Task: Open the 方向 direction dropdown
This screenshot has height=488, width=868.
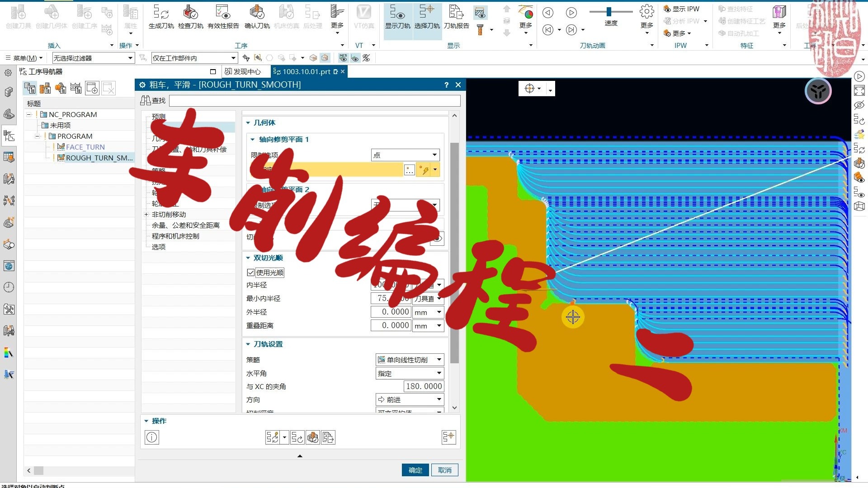Action: pyautogui.click(x=410, y=399)
